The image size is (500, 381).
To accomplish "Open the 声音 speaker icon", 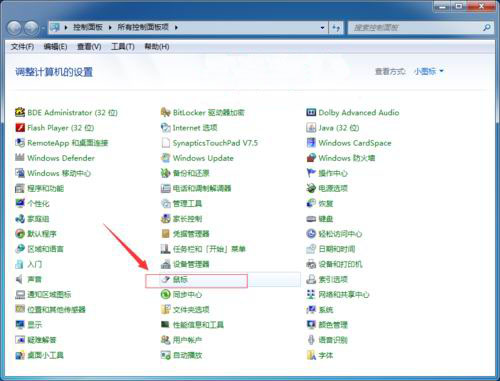I will (x=20, y=279).
